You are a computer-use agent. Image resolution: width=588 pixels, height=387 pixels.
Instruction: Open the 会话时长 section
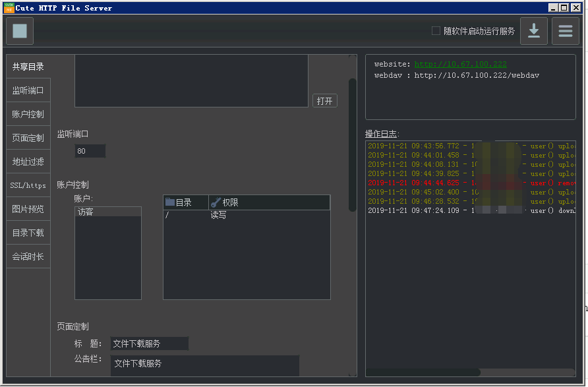click(x=28, y=256)
